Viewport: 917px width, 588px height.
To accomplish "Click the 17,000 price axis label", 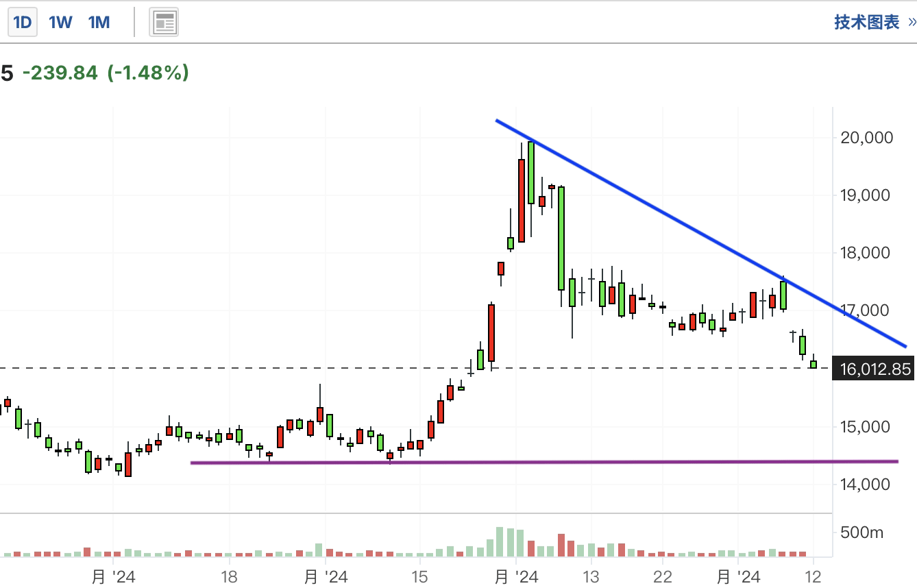I will point(866,310).
